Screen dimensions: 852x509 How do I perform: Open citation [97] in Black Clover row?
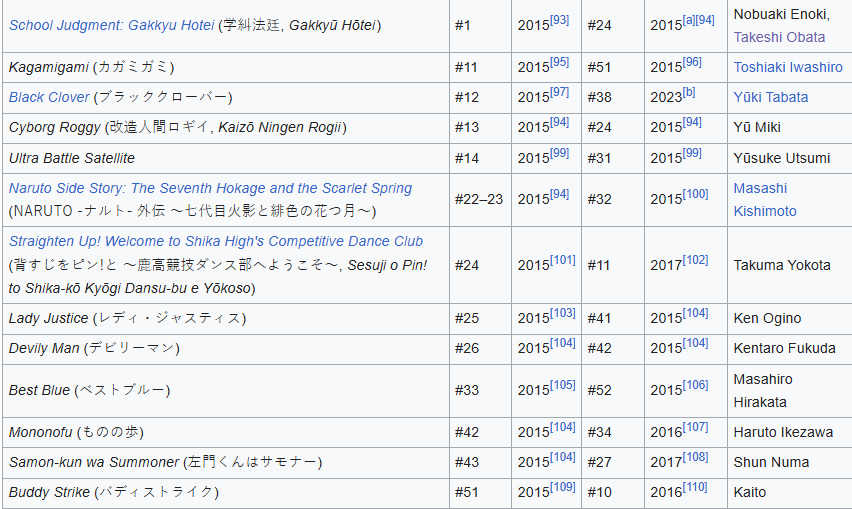click(559, 92)
